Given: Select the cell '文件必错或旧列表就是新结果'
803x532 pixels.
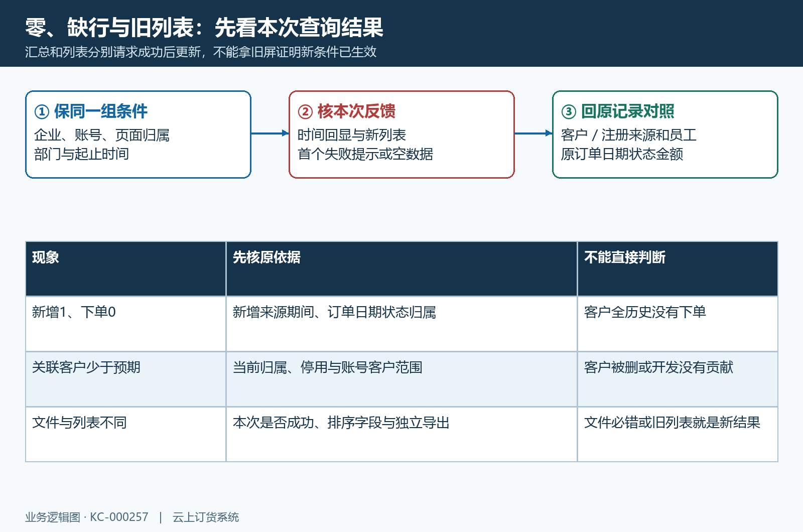Looking at the screenshot, I should click(678, 434).
